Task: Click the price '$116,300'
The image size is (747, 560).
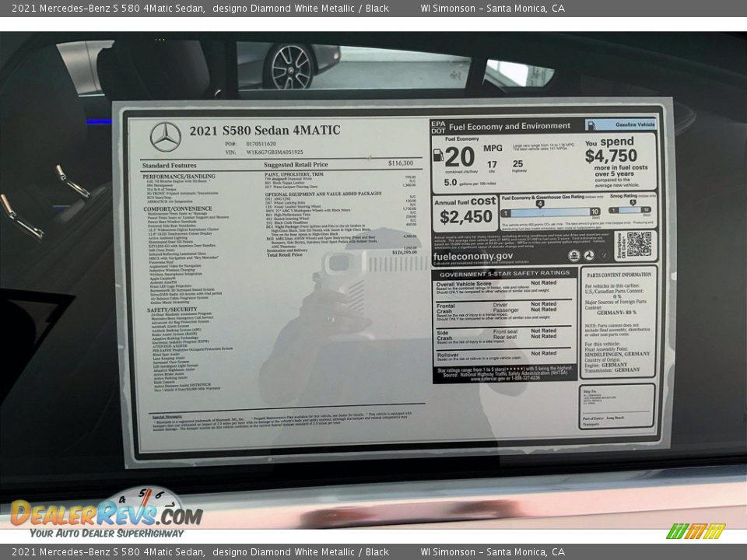Action: [x=401, y=163]
